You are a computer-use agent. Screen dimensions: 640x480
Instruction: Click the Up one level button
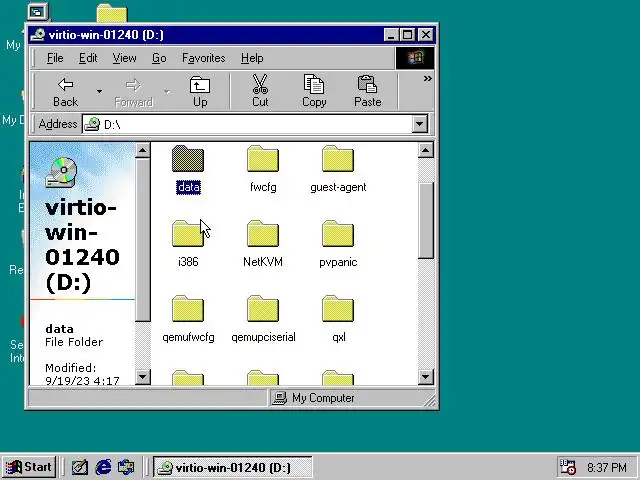pyautogui.click(x=200, y=91)
